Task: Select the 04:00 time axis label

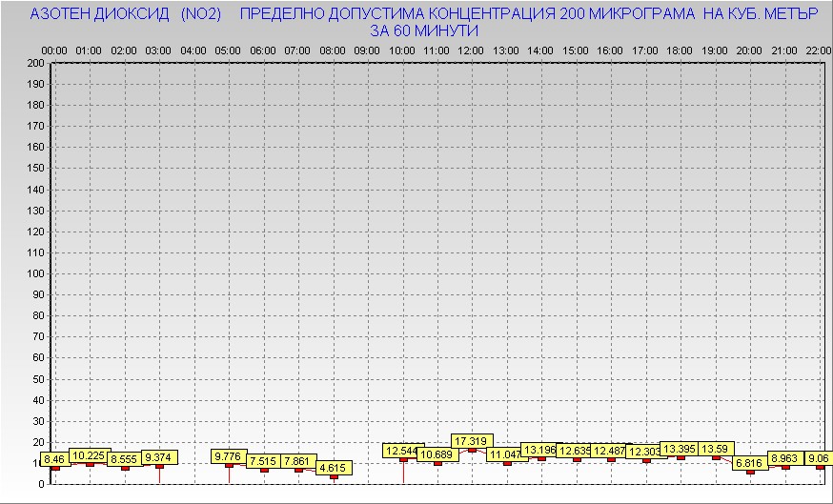Action: pos(193,50)
